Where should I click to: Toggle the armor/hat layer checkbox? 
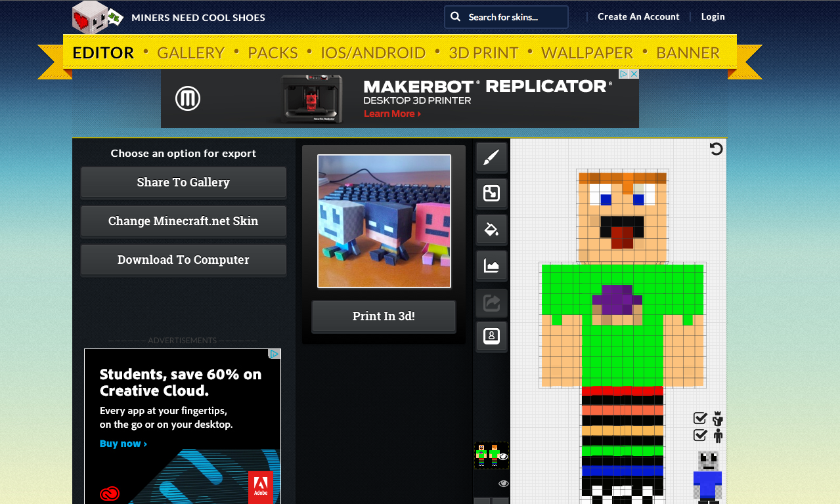click(x=700, y=418)
